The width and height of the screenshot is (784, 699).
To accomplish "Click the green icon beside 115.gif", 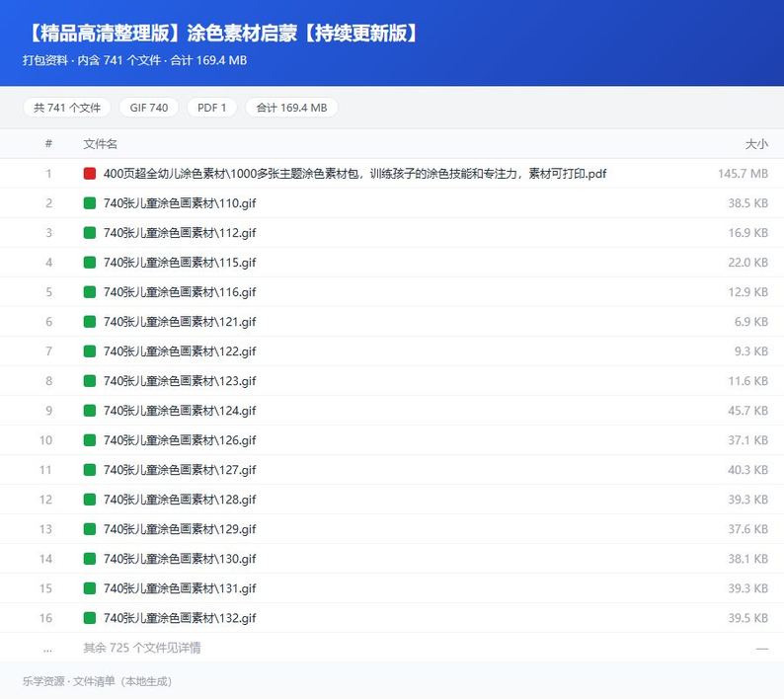I will [90, 263].
